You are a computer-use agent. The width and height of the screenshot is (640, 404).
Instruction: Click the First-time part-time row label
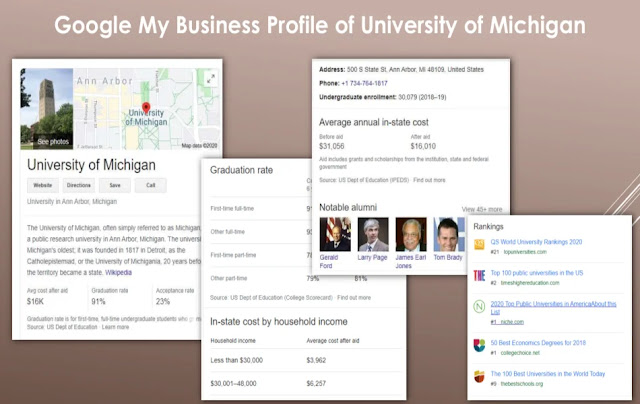(233, 255)
